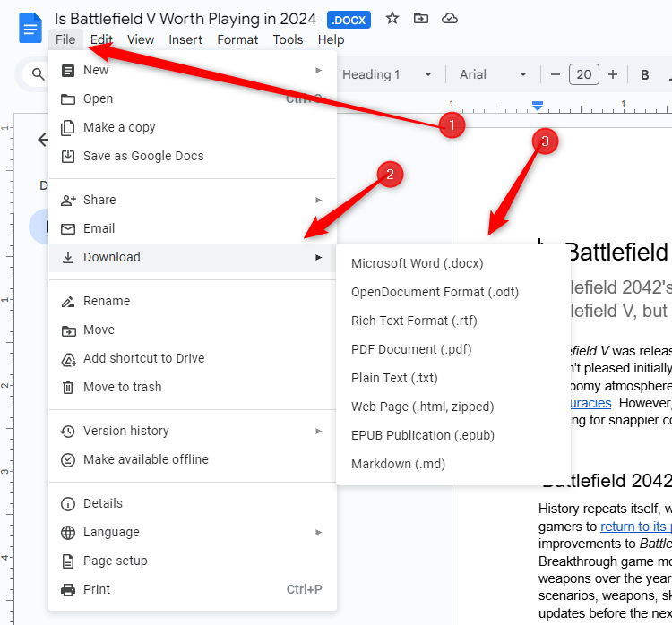Select Email from the File menu
The image size is (672, 625).
tap(193, 228)
